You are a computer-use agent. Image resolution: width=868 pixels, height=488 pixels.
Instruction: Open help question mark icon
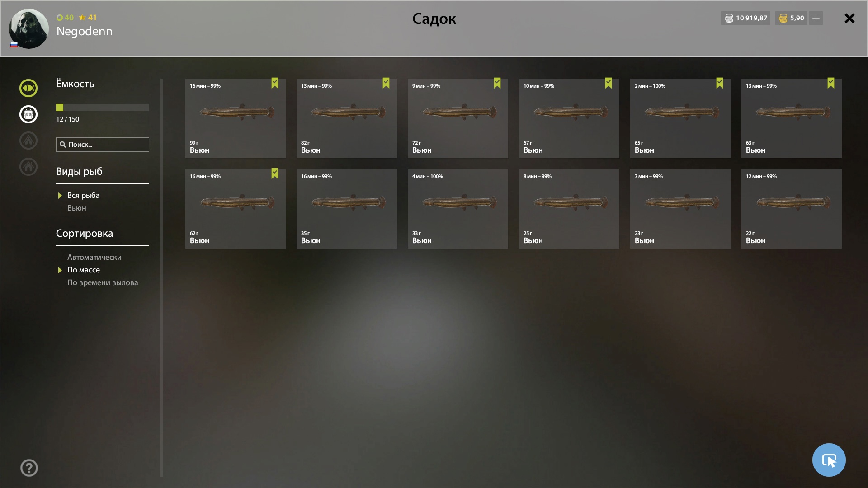click(29, 468)
